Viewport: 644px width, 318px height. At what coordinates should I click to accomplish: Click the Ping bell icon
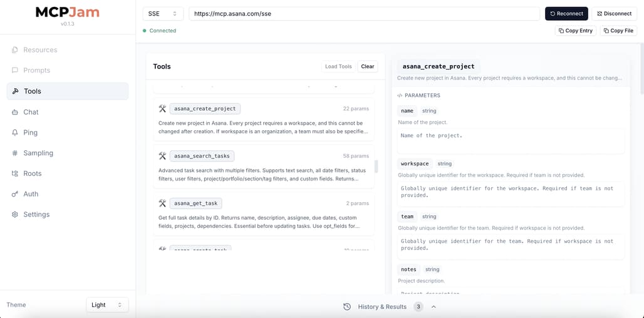pos(15,133)
